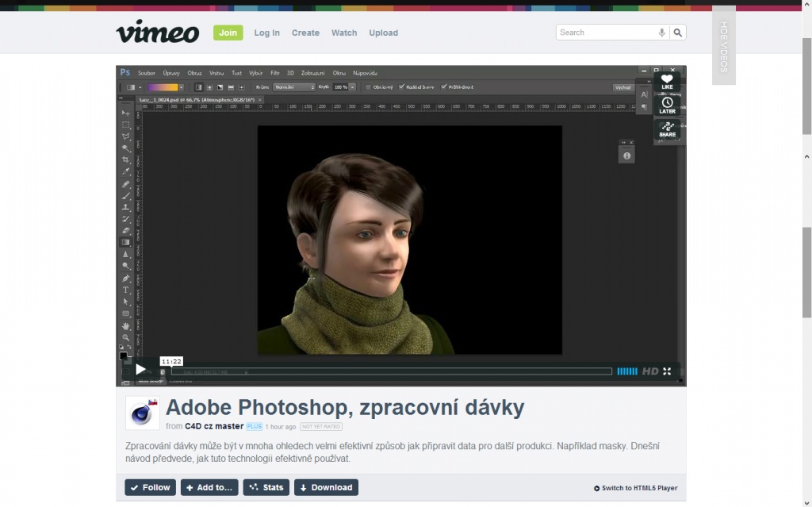Click the video progress bar

[x=392, y=371]
